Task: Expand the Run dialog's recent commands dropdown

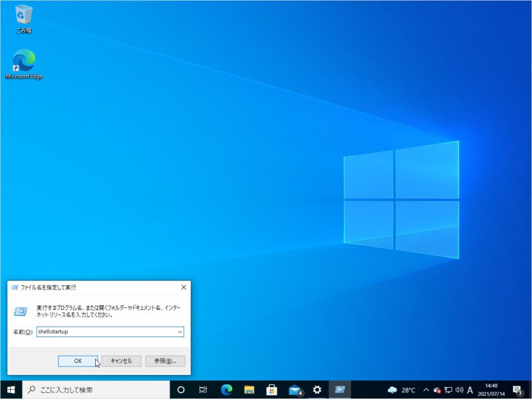Action: pos(180,331)
